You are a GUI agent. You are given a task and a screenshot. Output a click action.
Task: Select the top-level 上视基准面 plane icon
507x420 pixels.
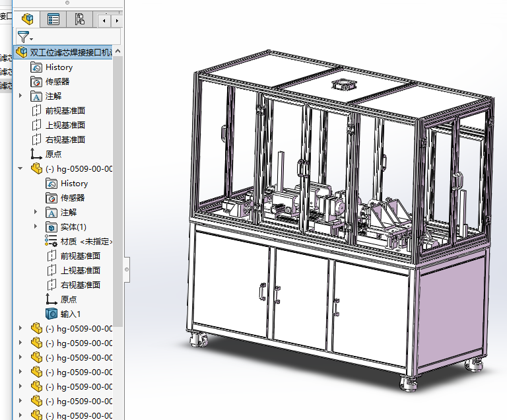point(36,125)
